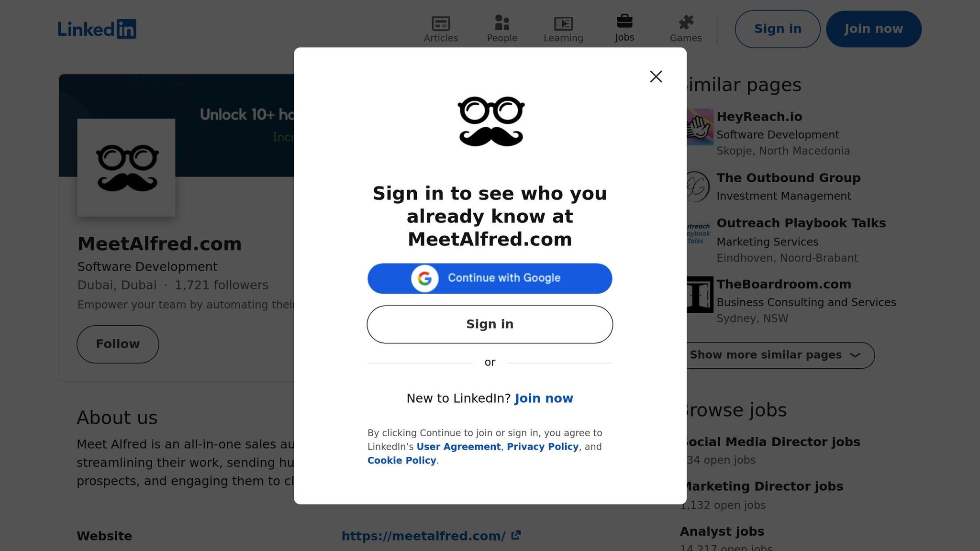Image resolution: width=980 pixels, height=551 pixels.
Task: Close the sign-in dialog with X
Action: coord(656,77)
